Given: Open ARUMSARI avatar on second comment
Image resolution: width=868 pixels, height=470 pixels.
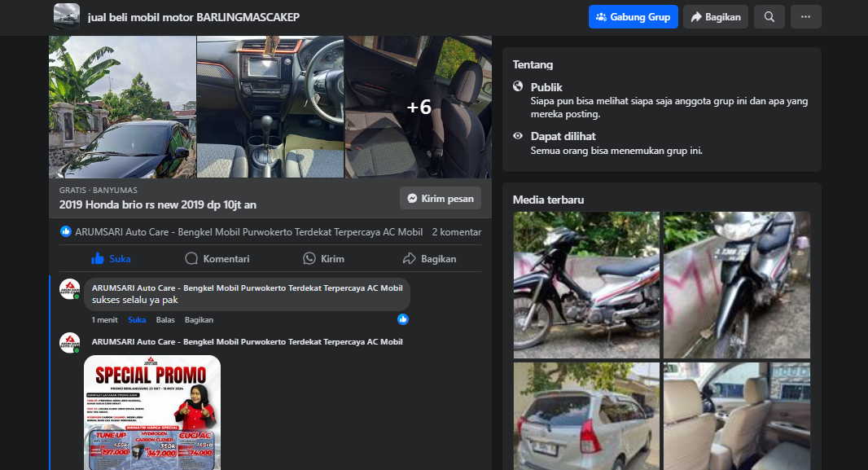Looking at the screenshot, I should point(69,343).
